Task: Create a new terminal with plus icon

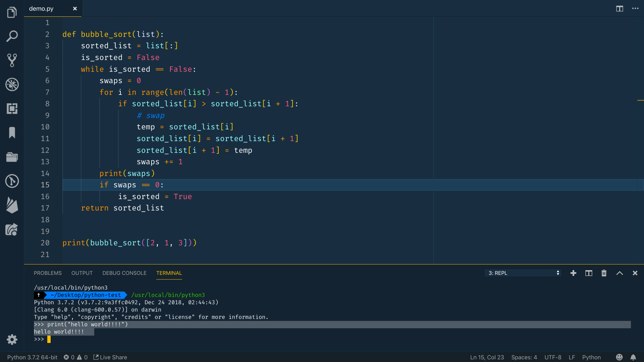Action: point(573,273)
